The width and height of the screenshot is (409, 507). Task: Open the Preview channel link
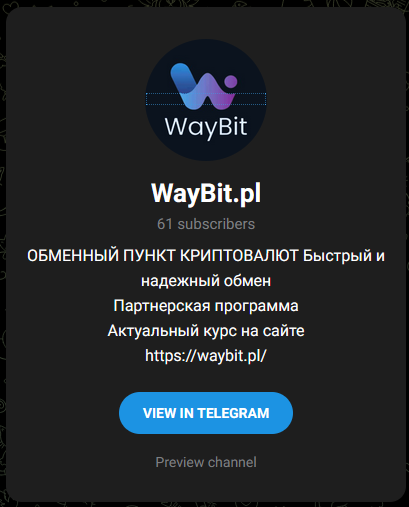click(x=206, y=462)
